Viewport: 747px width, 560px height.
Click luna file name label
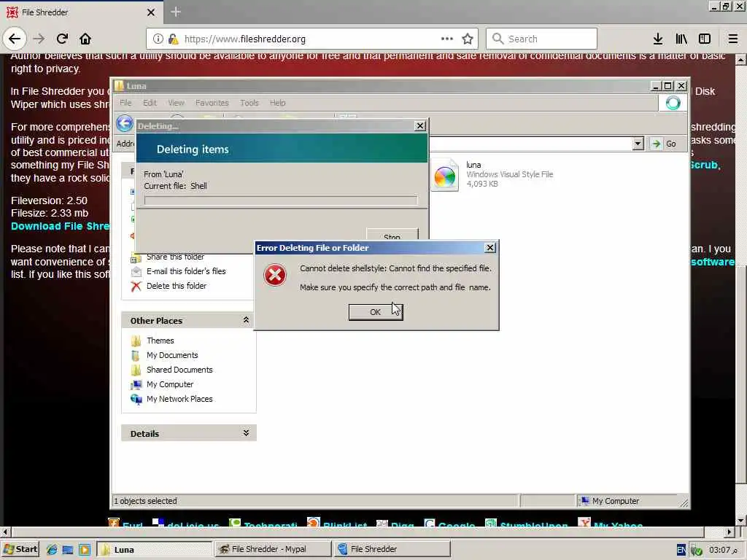click(x=473, y=165)
